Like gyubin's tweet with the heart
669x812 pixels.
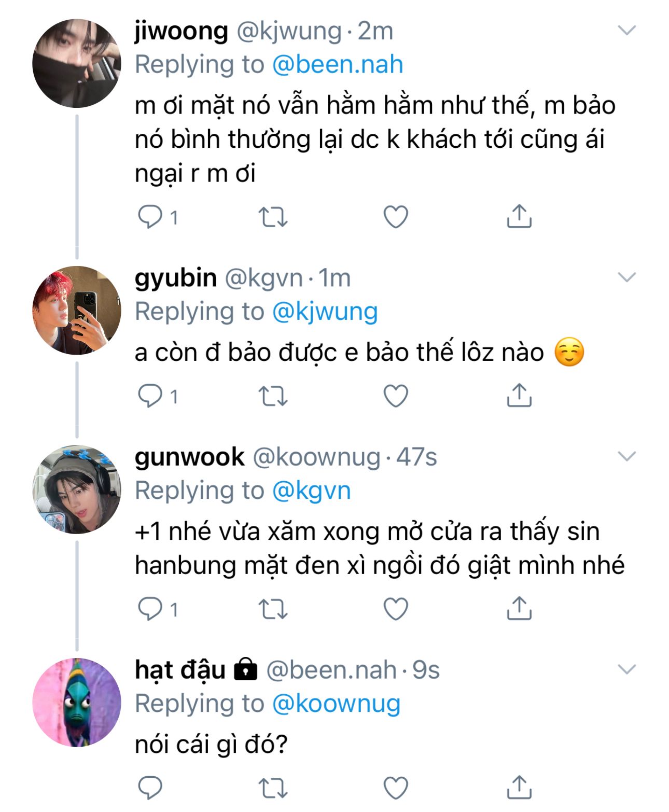coord(396,396)
